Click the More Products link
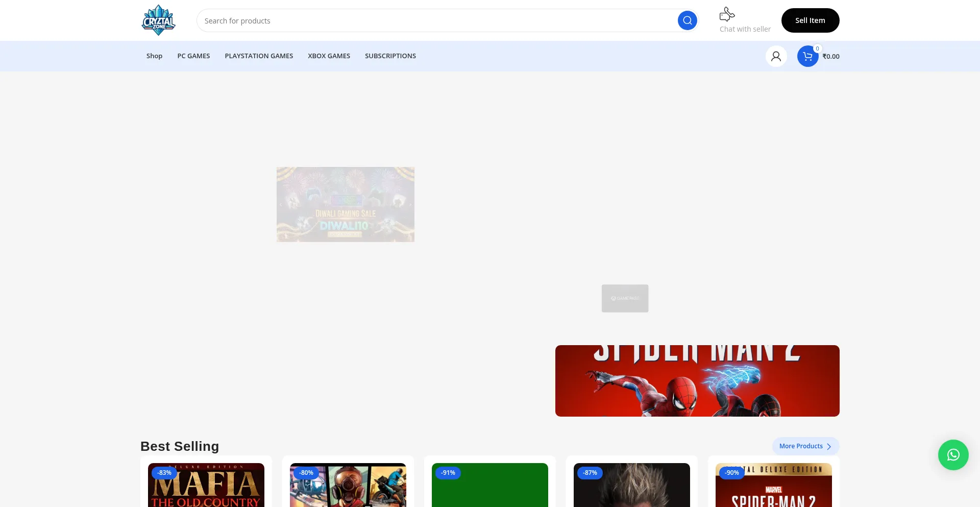This screenshot has width=980, height=507. point(800,446)
